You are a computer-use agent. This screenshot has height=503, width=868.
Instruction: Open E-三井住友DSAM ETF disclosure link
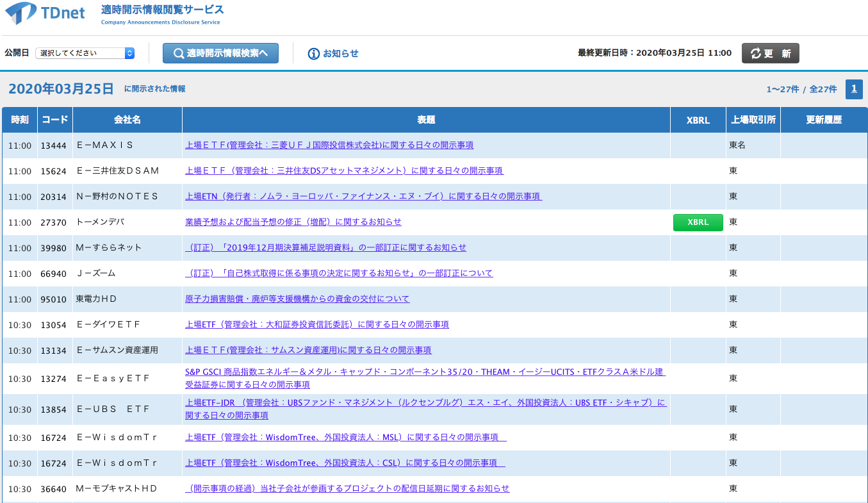click(344, 171)
